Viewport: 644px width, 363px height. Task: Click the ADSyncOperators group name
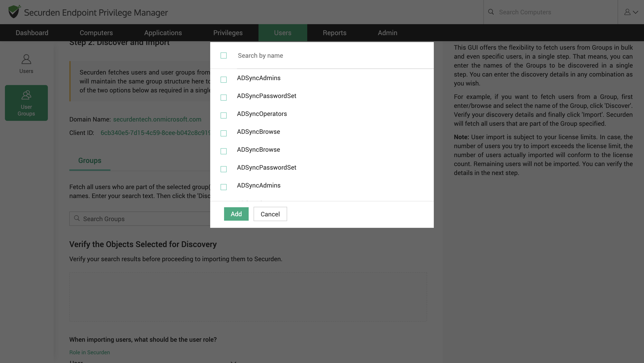click(262, 114)
